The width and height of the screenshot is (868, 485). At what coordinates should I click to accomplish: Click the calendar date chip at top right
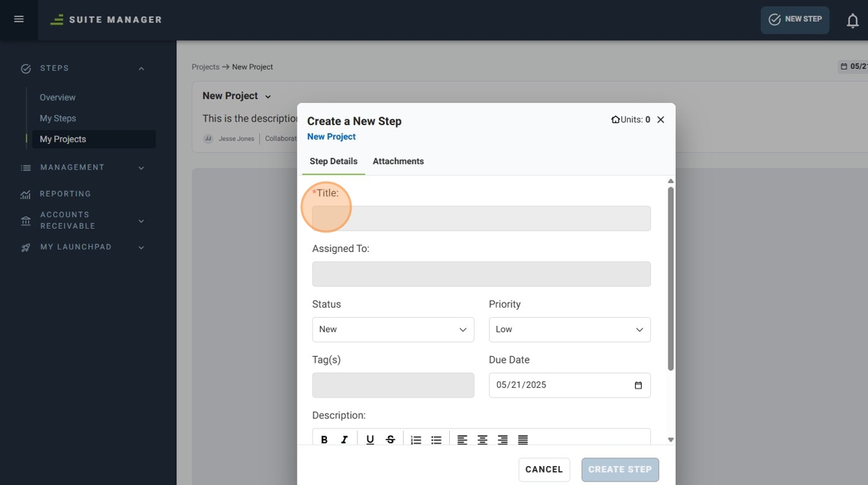coord(854,67)
